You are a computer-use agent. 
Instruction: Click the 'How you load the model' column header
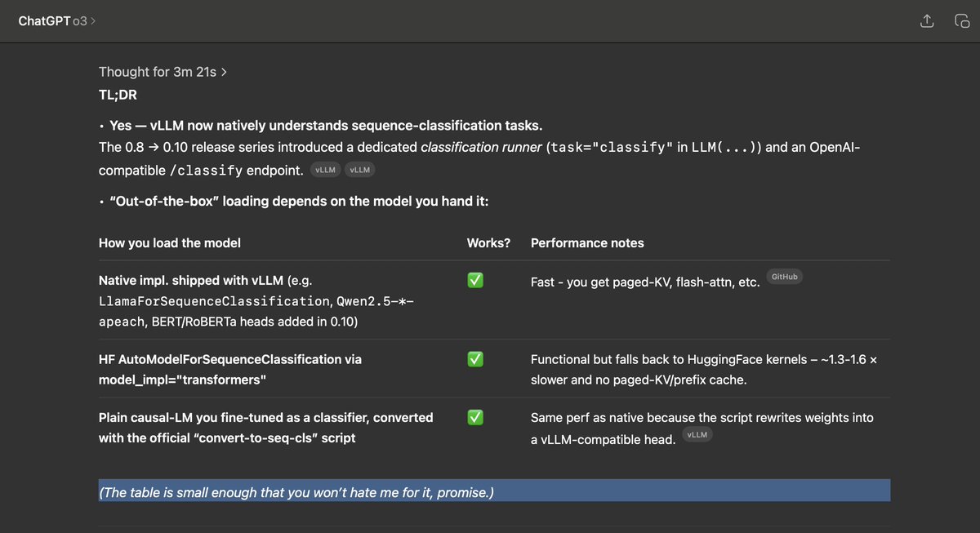point(169,243)
